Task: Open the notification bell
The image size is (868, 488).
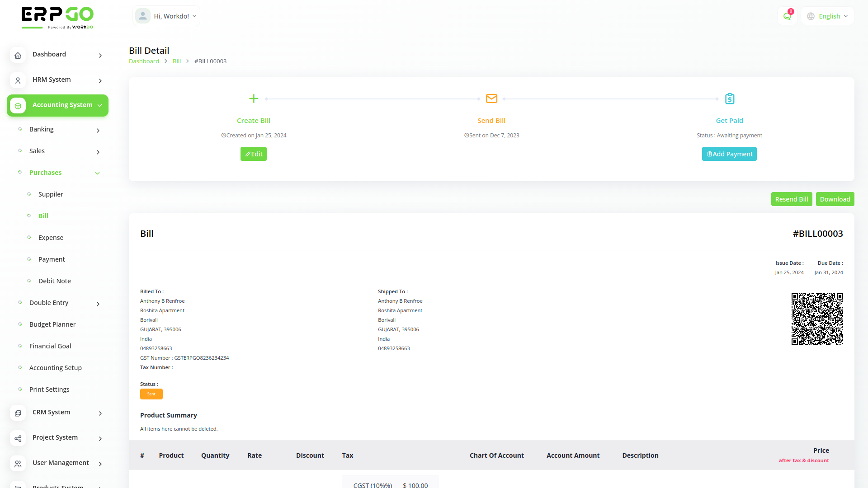Action: coord(787,15)
